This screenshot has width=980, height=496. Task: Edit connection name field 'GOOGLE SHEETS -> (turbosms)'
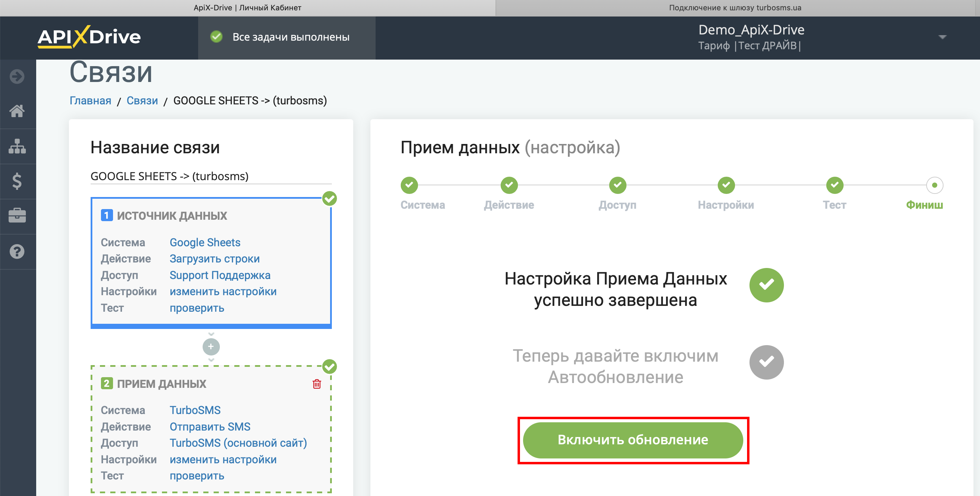click(x=211, y=176)
